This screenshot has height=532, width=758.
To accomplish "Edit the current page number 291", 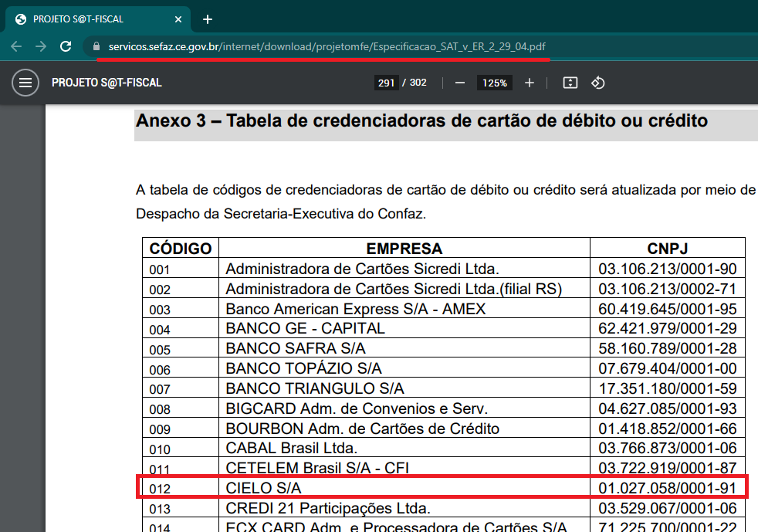I will pyautogui.click(x=386, y=83).
